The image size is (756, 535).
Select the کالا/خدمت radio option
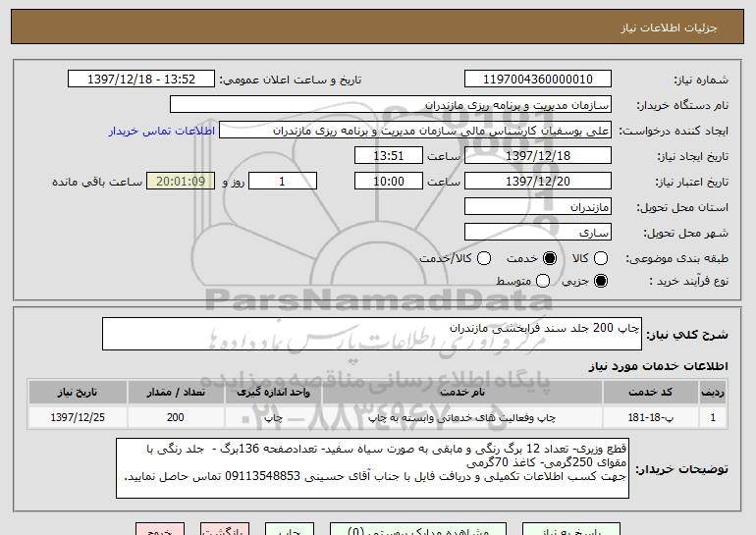coord(484,258)
